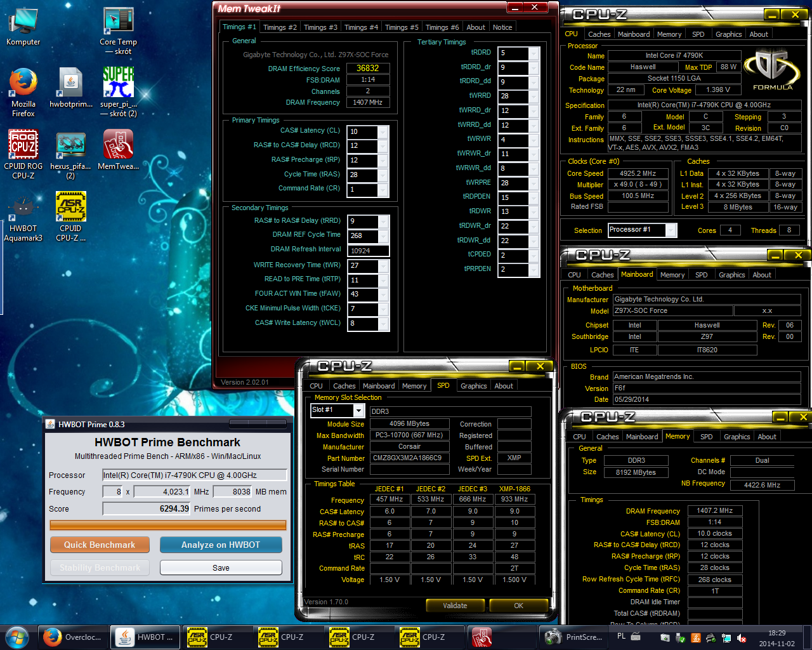The image size is (812, 650).
Task: Switch to Timings #2 tab in MemTweakIt
Action: pos(280,27)
